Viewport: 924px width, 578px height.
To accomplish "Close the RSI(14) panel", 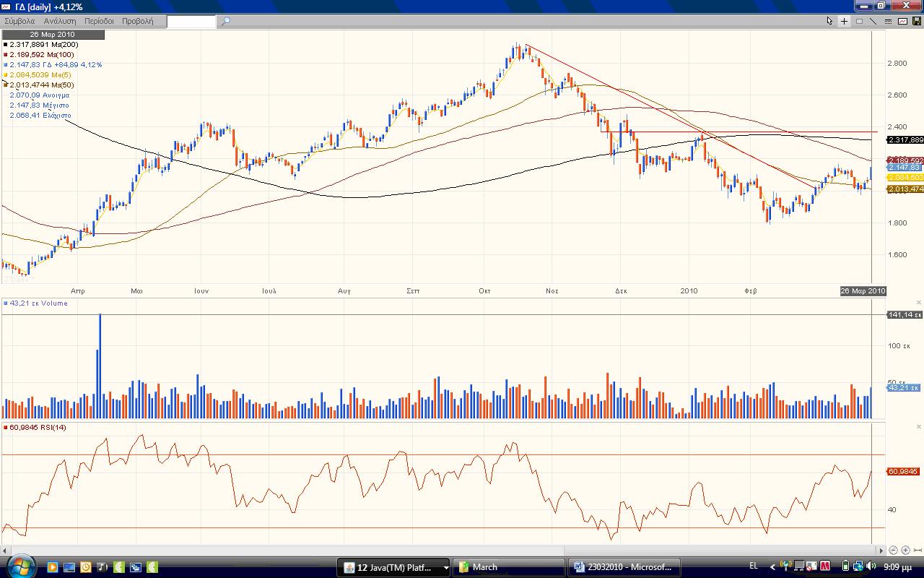I will point(919,427).
